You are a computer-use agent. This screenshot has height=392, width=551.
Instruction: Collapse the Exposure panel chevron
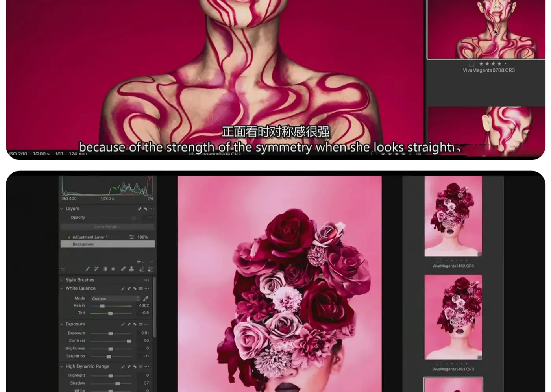[x=61, y=324]
